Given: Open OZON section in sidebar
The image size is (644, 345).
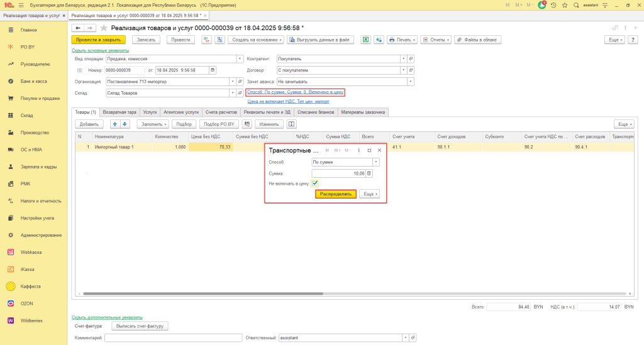Looking at the screenshot, I should click(x=26, y=304).
